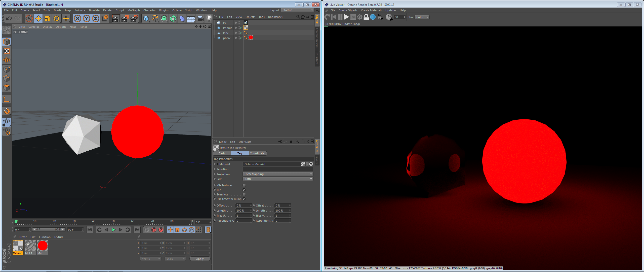Click the Apply button
The width and height of the screenshot is (644, 272).
(x=200, y=259)
